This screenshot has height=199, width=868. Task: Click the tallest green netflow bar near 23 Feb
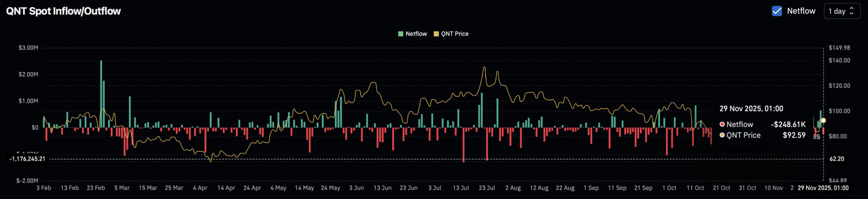[x=101, y=94]
